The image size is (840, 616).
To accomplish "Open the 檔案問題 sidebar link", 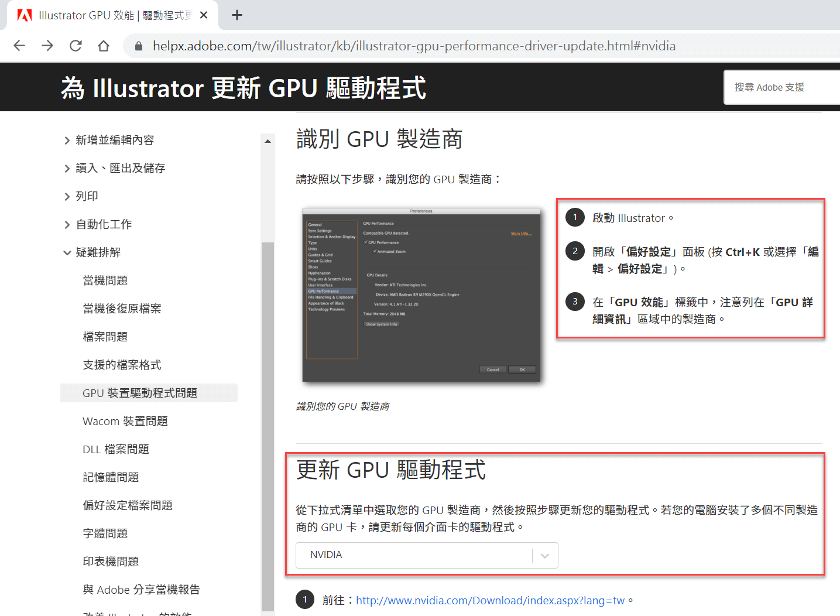I will [x=105, y=337].
